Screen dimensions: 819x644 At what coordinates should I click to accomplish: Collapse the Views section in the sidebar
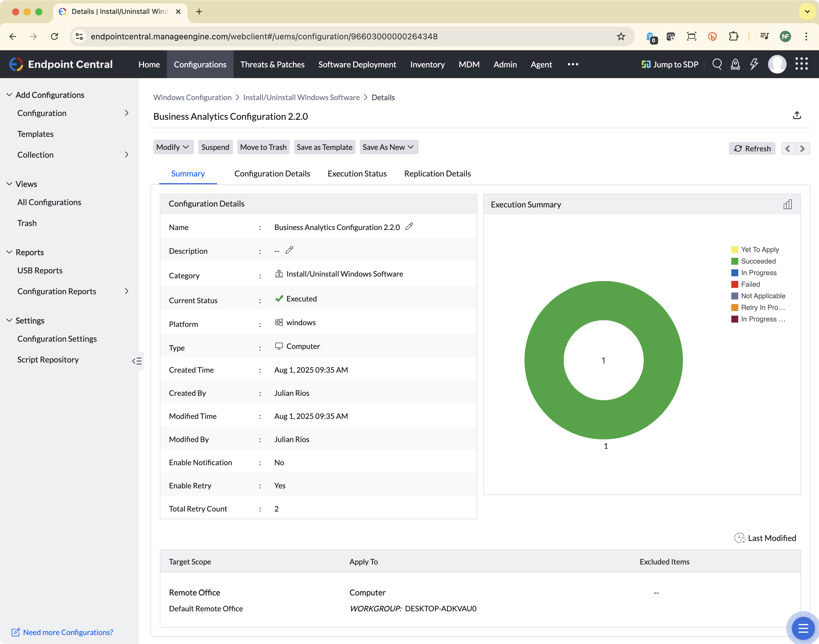[x=10, y=184]
